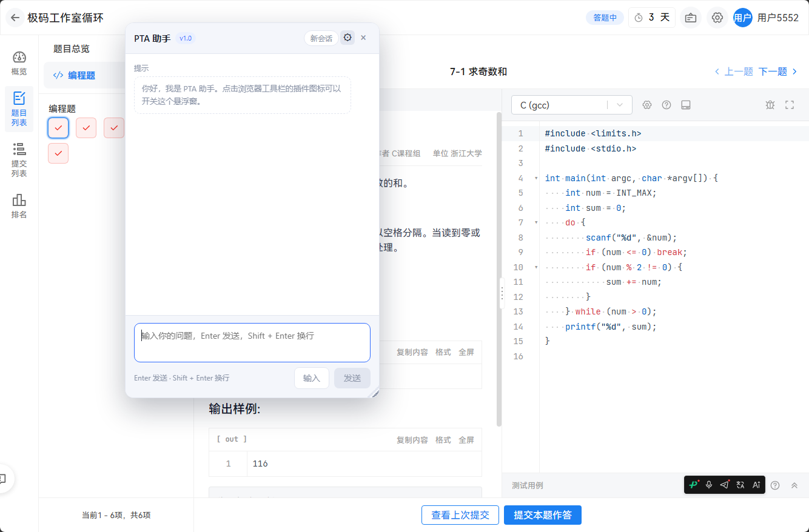Open the code editor settings gear
The image size is (809, 532).
(x=647, y=105)
